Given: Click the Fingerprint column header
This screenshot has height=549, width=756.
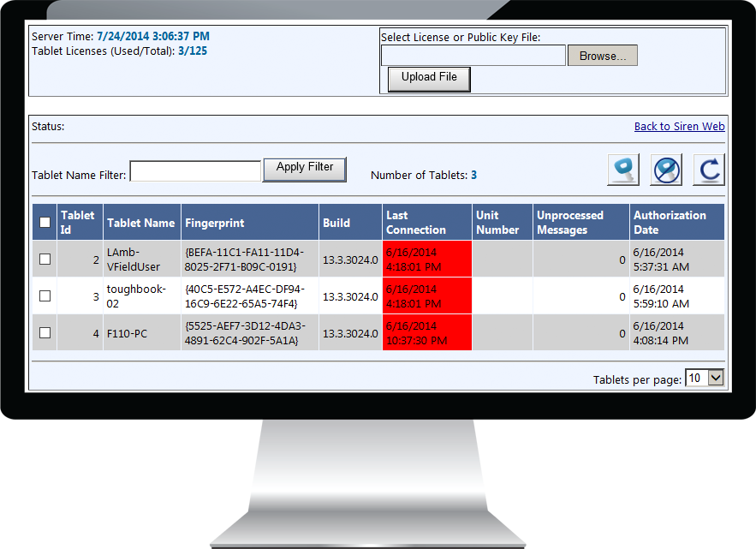Looking at the screenshot, I should tap(214, 223).
